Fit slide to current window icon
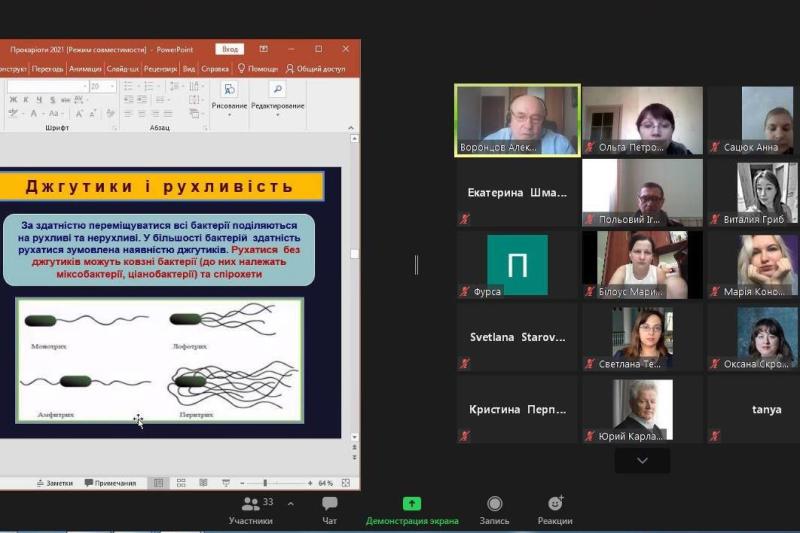This screenshot has height=533, width=800. click(x=346, y=483)
